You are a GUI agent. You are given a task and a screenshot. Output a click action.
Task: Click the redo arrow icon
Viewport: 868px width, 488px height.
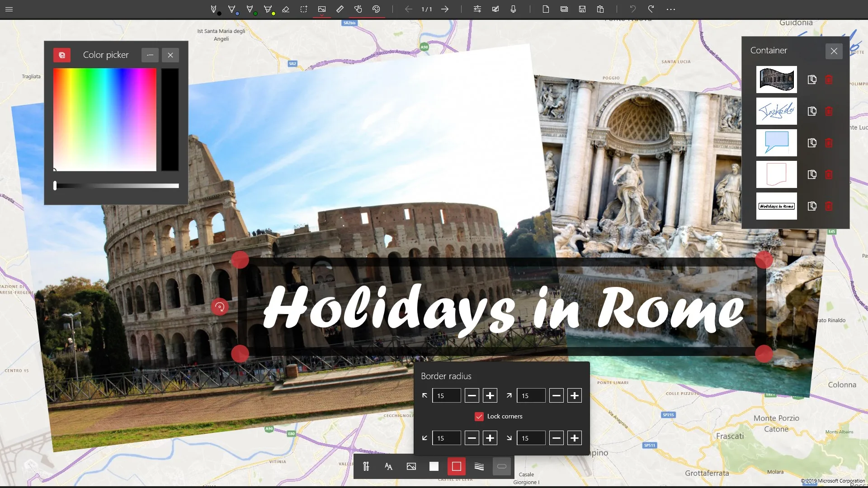(x=651, y=9)
